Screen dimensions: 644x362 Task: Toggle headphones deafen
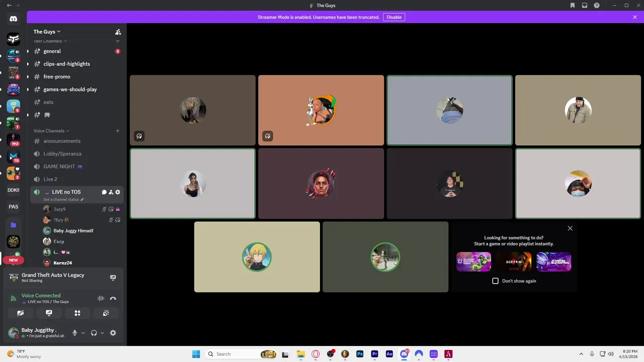(x=94, y=333)
